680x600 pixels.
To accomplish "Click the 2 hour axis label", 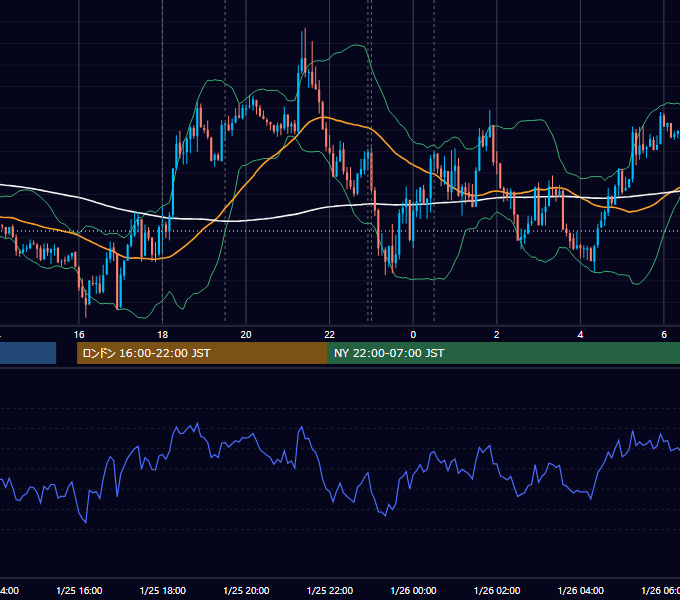I will pyautogui.click(x=497, y=335).
